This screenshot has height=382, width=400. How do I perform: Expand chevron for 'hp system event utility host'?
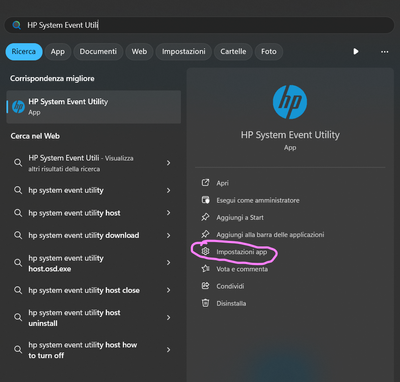coord(168,213)
